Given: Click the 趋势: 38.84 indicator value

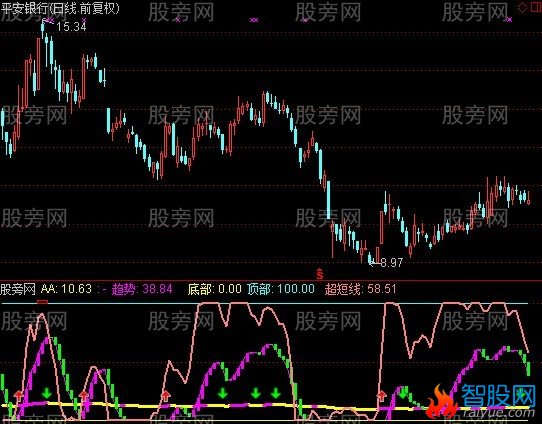Looking at the screenshot, I should point(142,289).
